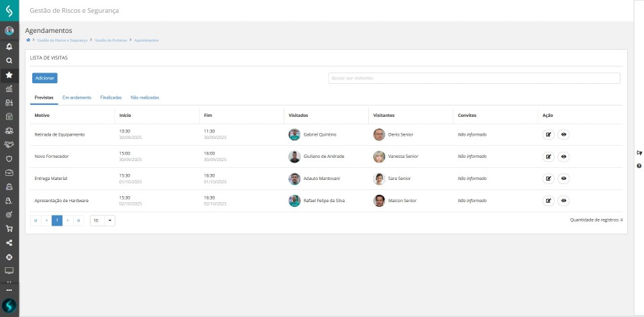Open Gestão de Portarias breadcrumb link
Screen dimensions: 644x317
[x=111, y=40]
